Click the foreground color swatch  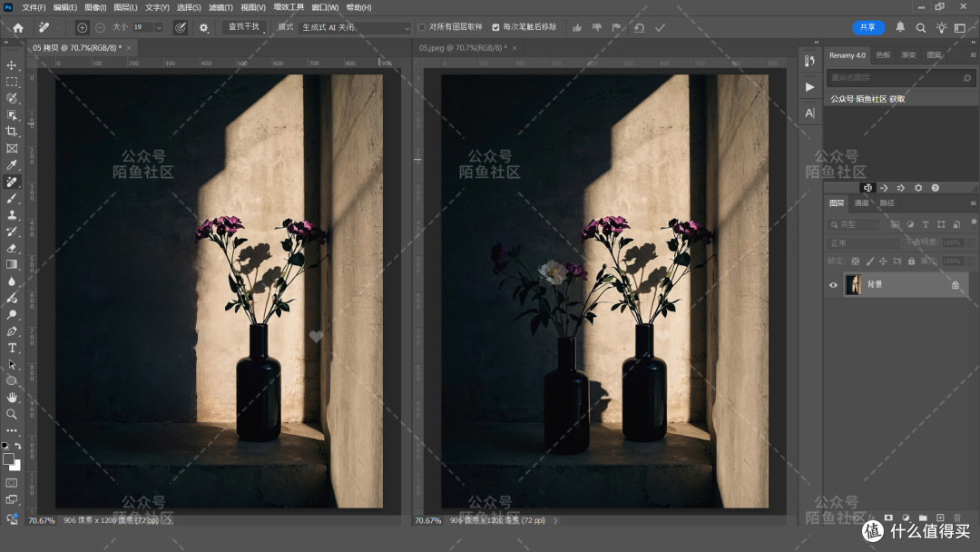click(8, 459)
